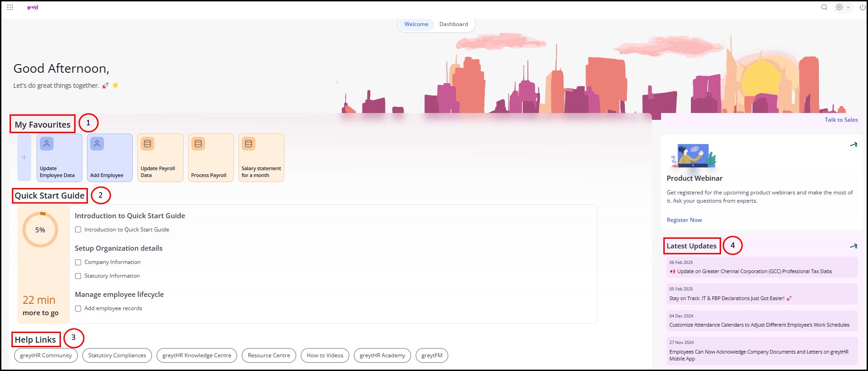868x371 pixels.
Task: Open the Update Employee Data favourite
Action: 60,157
